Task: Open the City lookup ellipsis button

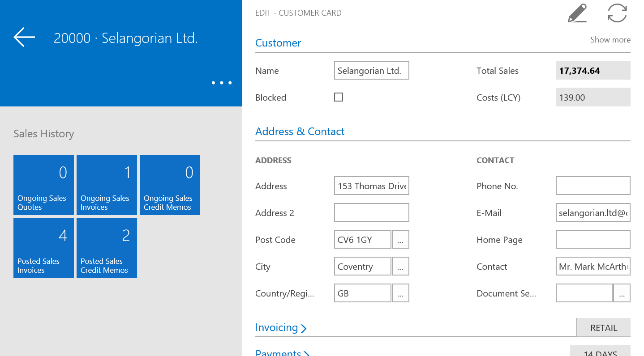Action: click(x=400, y=267)
